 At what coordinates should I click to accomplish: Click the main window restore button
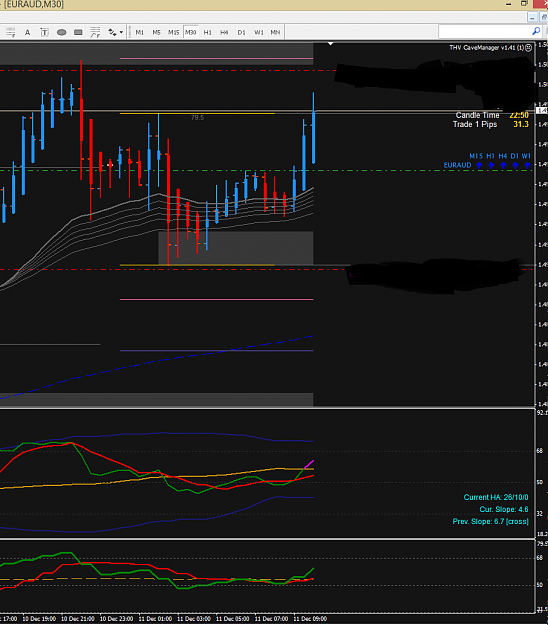tap(524, 4)
